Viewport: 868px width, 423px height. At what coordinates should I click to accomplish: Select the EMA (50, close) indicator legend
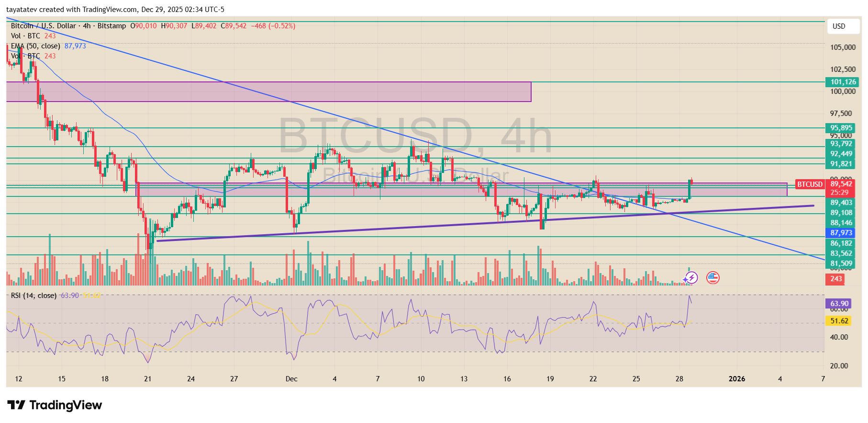(x=35, y=46)
